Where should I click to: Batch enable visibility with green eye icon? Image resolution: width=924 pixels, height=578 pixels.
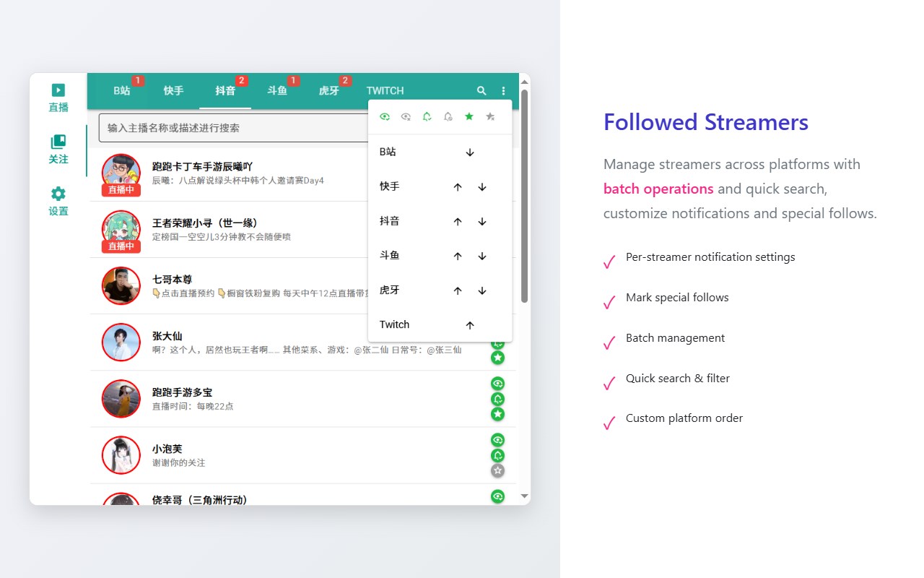(385, 116)
